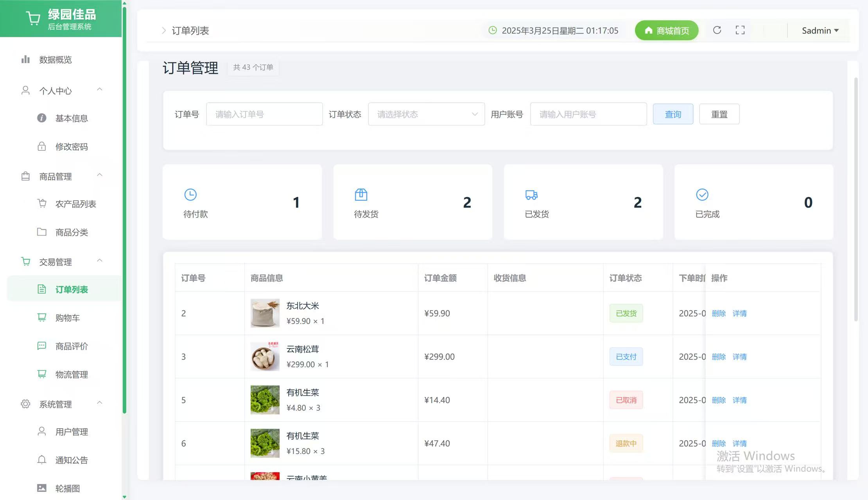
Task: Click the 已发货 truck icon
Action: click(x=531, y=195)
